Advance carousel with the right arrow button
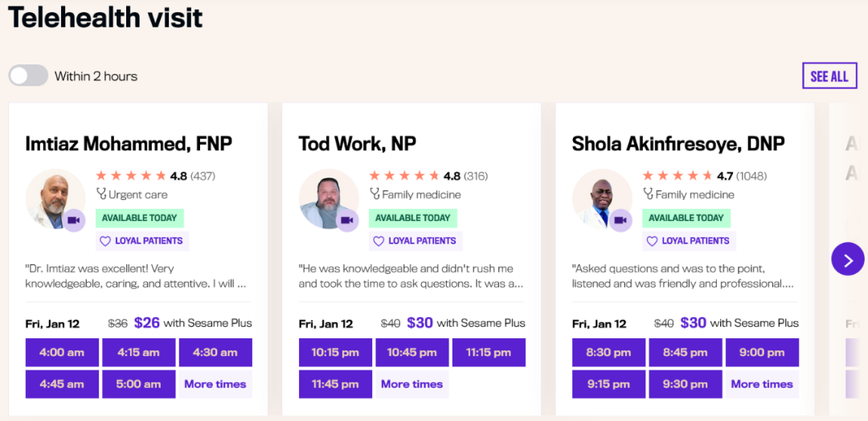Screen dimensions: 868x421 [x=848, y=259]
